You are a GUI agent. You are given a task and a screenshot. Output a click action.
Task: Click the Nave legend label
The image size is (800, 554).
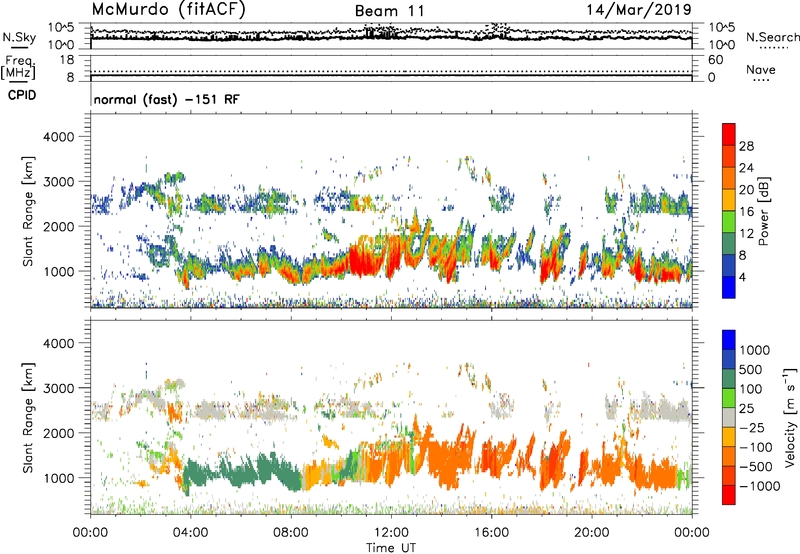(x=760, y=70)
